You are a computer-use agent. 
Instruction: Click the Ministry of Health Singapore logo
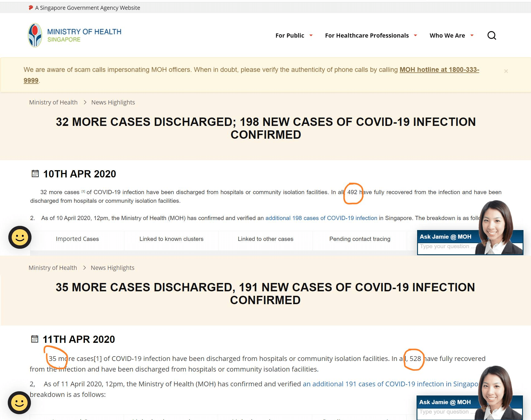75,35
